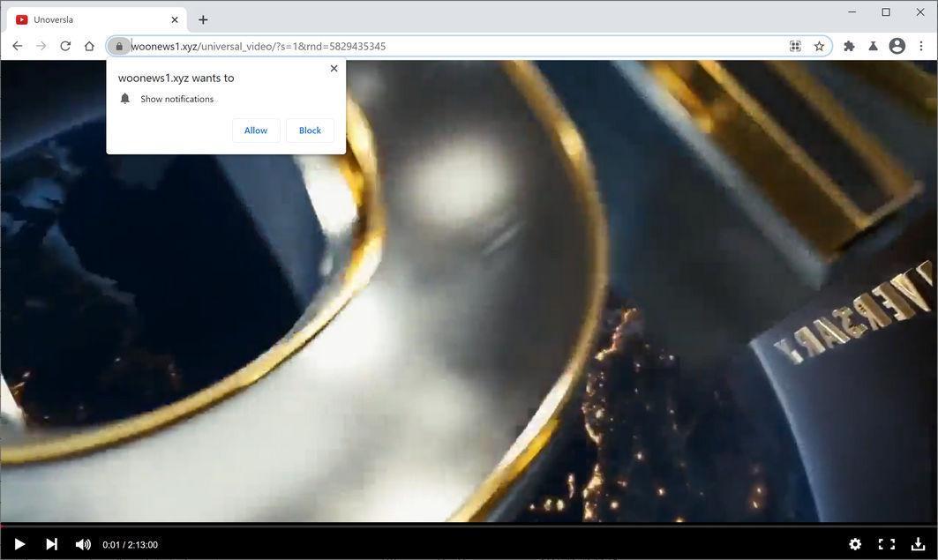
Task: Toggle bookmark with the star icon
Action: pyautogui.click(x=819, y=46)
